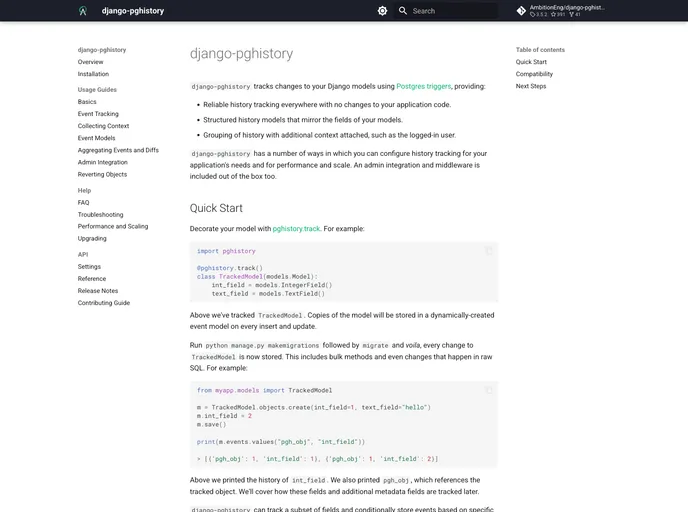Copy the myapp.models import code block
688x512 pixels.
489,390
